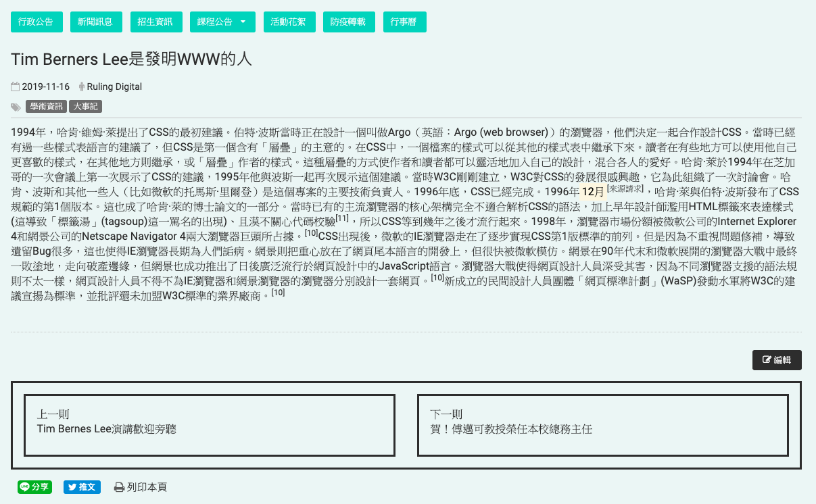Image resolution: width=816 pixels, height=504 pixels.
Task: Click the 編輯 edit button
Action: click(x=777, y=360)
